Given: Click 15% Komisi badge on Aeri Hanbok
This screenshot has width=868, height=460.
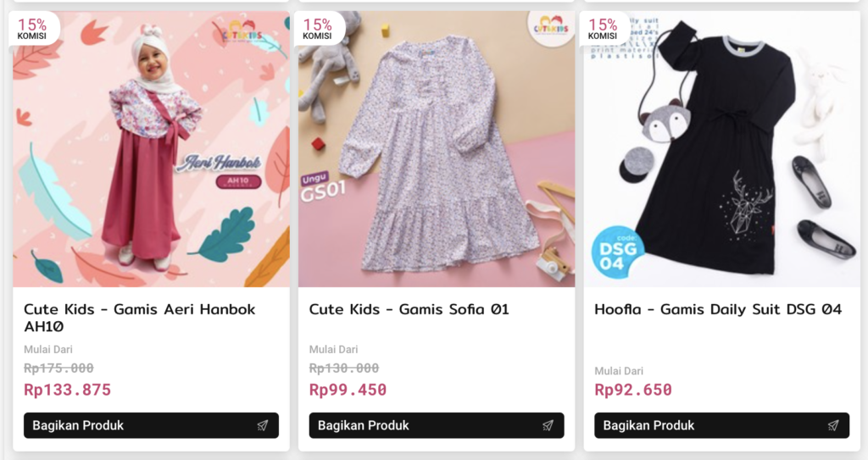Looking at the screenshot, I should tap(32, 29).
